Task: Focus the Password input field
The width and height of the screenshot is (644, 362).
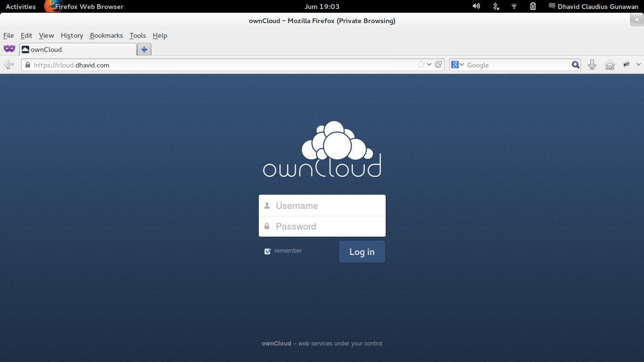Action: coord(322,226)
